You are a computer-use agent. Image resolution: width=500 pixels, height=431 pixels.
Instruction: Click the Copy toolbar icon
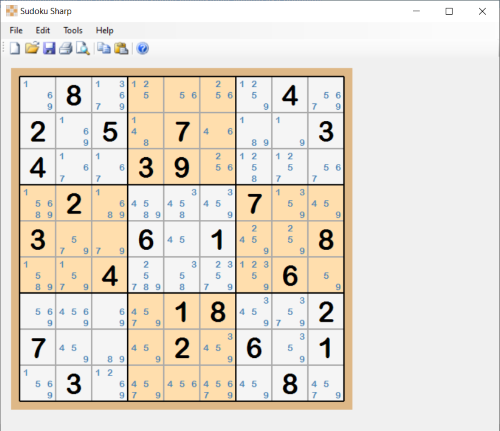[104, 48]
